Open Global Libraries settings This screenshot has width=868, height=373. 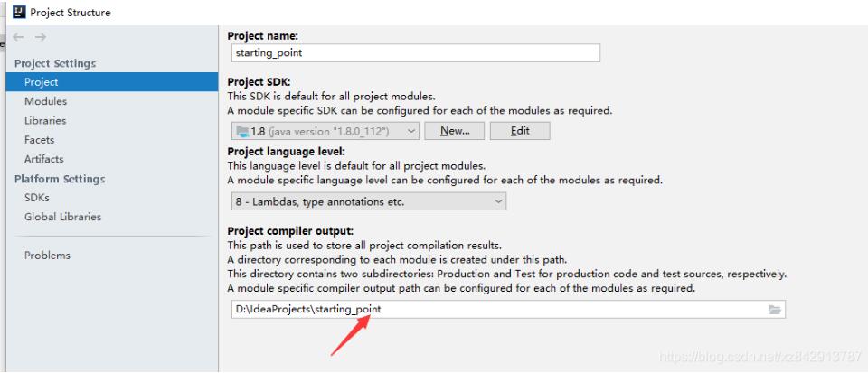(62, 217)
